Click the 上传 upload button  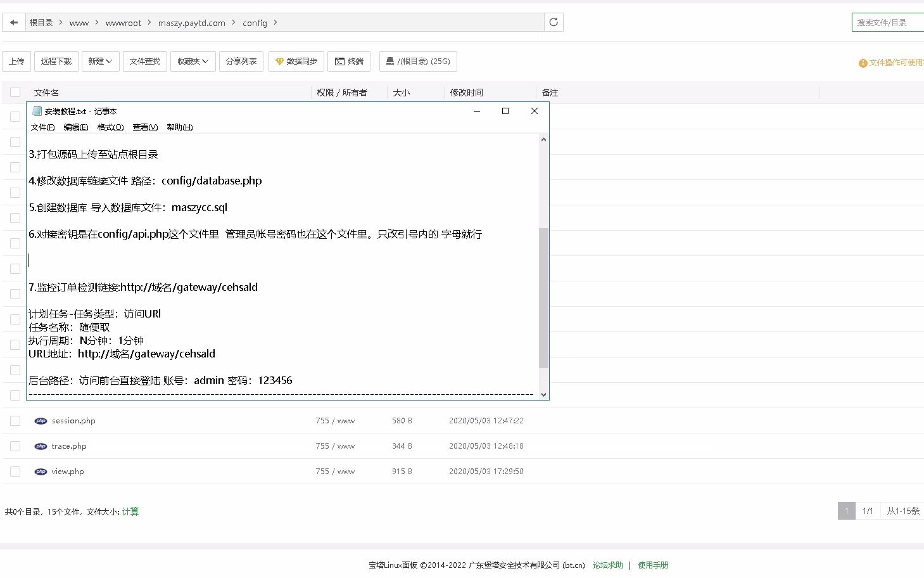[16, 61]
